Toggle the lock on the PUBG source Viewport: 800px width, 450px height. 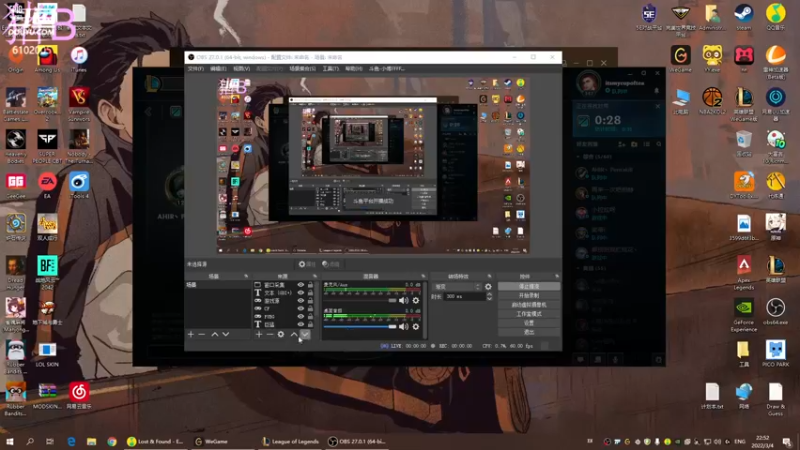click(x=310, y=316)
